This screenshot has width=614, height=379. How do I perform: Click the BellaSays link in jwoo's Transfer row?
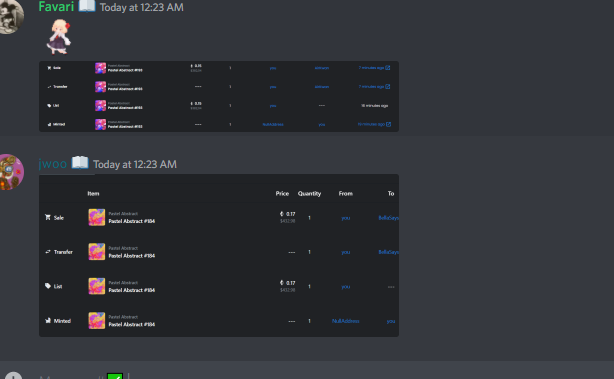tap(388, 252)
